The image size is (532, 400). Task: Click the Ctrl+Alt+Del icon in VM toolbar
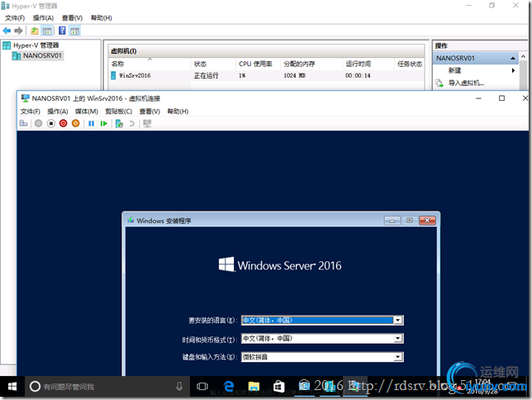tap(23, 123)
